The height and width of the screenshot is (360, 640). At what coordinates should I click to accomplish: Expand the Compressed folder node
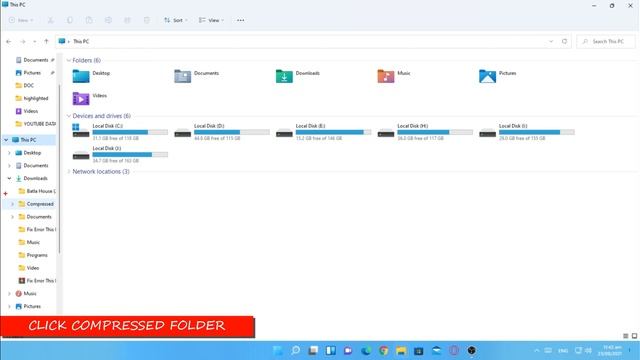[x=13, y=204]
